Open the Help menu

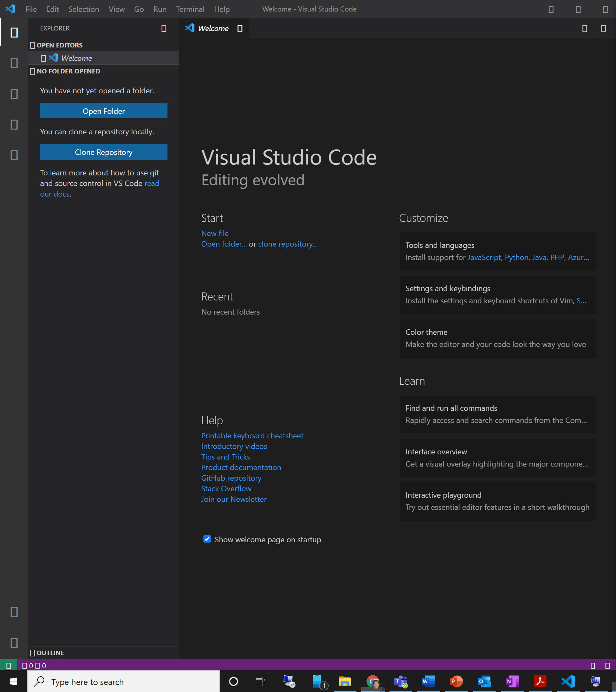(x=222, y=9)
